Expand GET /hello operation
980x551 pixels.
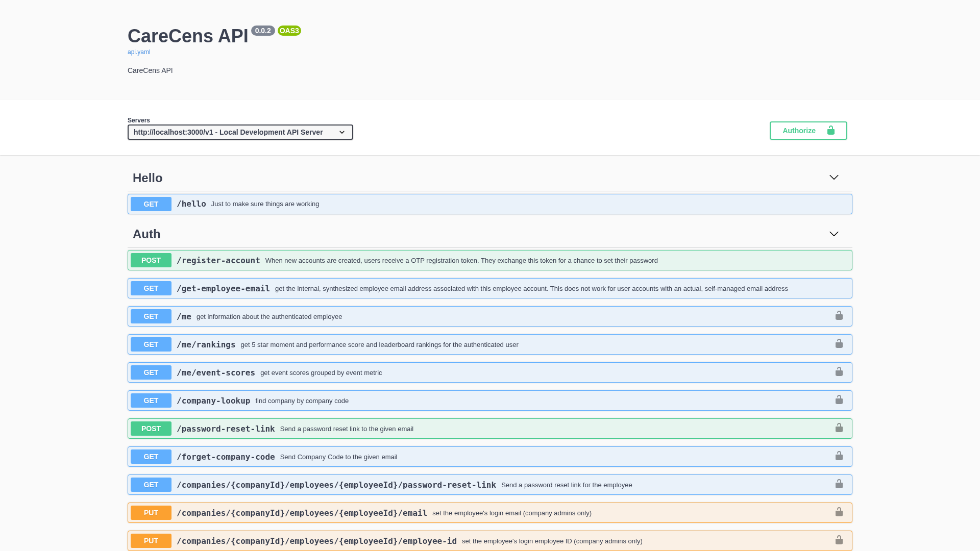tap(490, 204)
